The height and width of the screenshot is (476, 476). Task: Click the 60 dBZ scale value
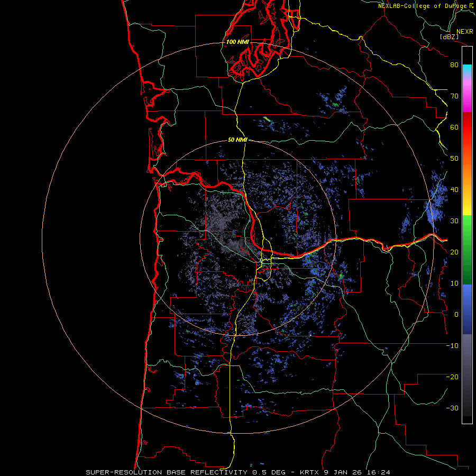pos(454,127)
